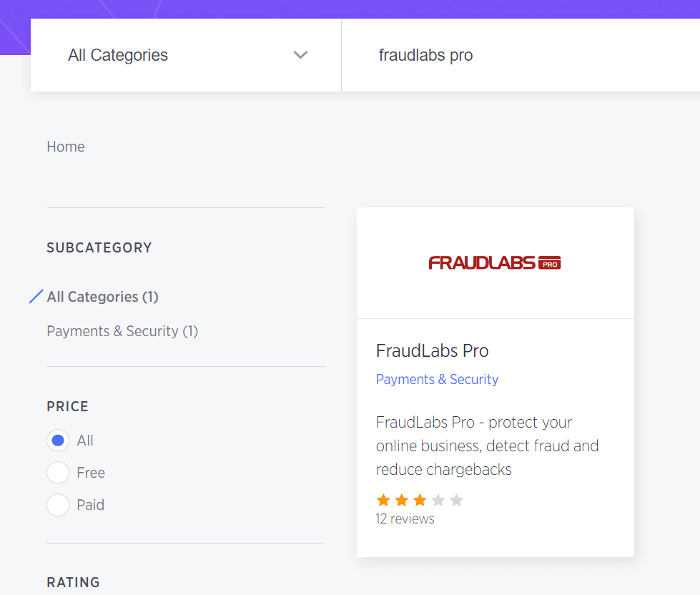Select the Free price filter

pos(57,472)
